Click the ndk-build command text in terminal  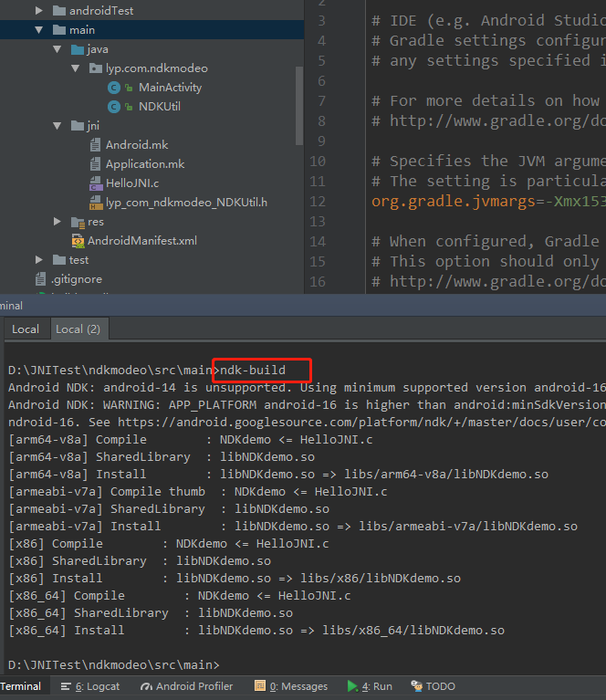253,371
